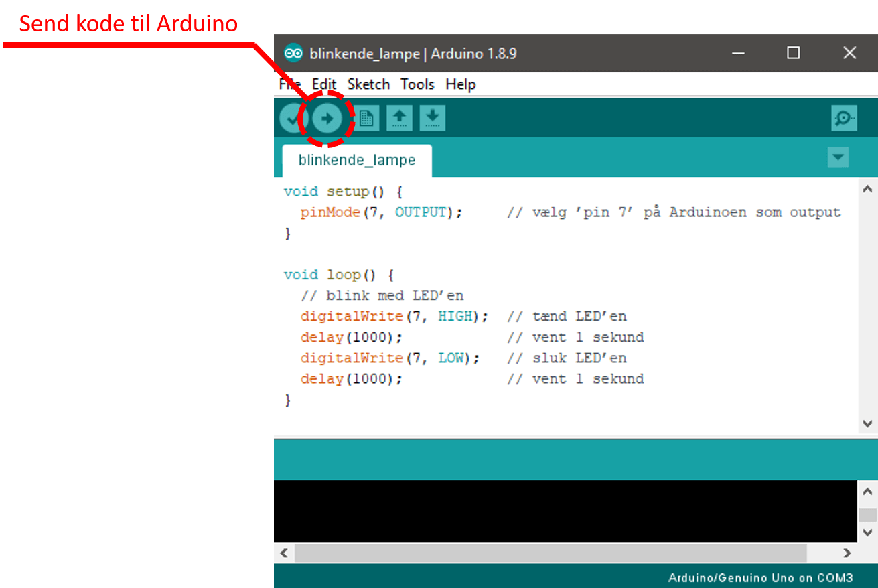
Task: Open the Help menu
Action: point(461,84)
